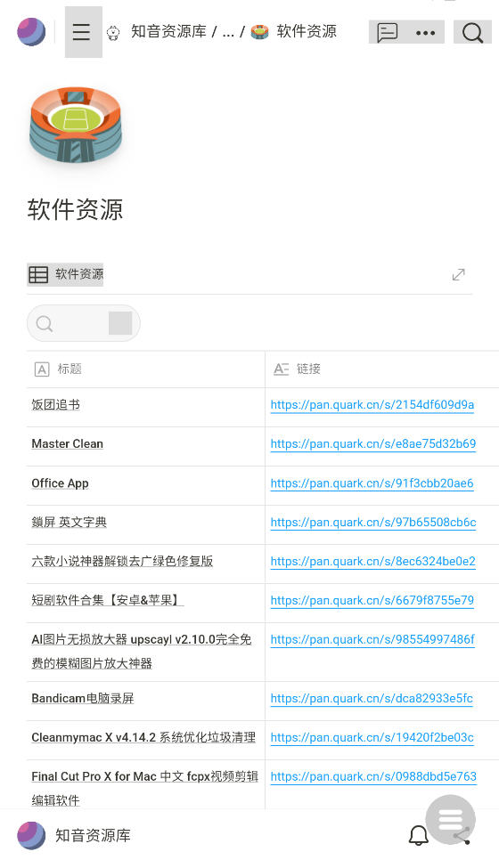Open the Master Clean quark link
The width and height of the screenshot is (499, 868).
372,444
